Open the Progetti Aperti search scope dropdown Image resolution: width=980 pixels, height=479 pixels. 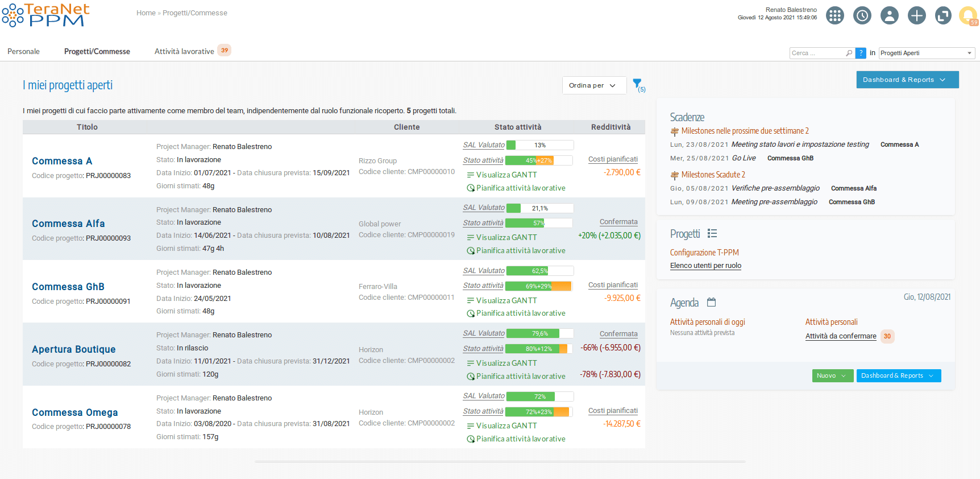(x=927, y=53)
